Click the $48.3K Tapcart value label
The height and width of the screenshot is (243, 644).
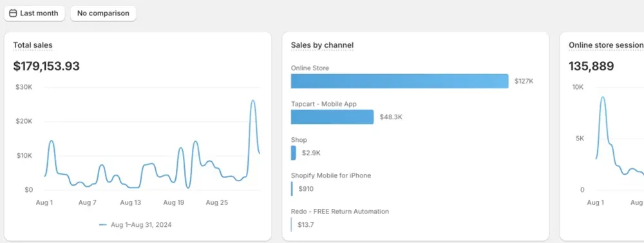pyautogui.click(x=391, y=117)
